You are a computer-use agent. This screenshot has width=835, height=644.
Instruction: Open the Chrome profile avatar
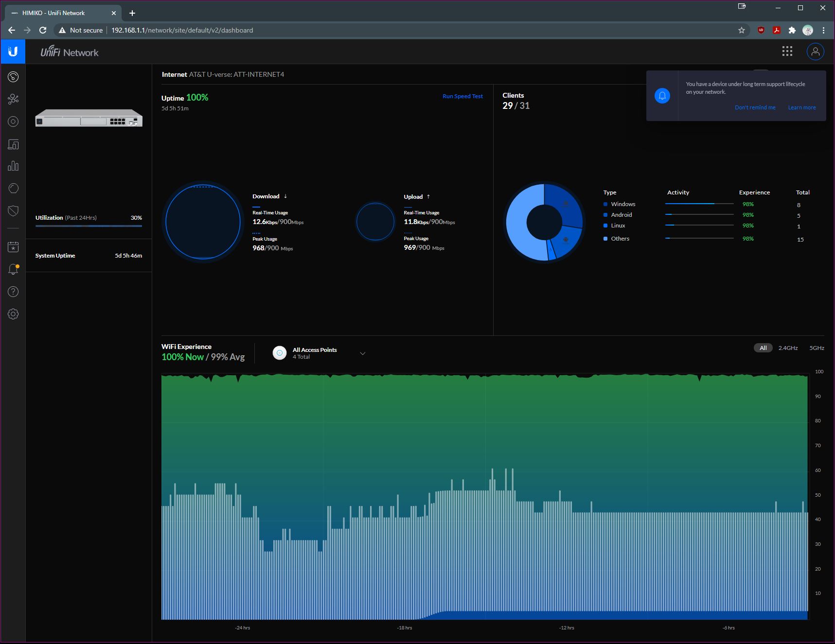[x=808, y=30]
